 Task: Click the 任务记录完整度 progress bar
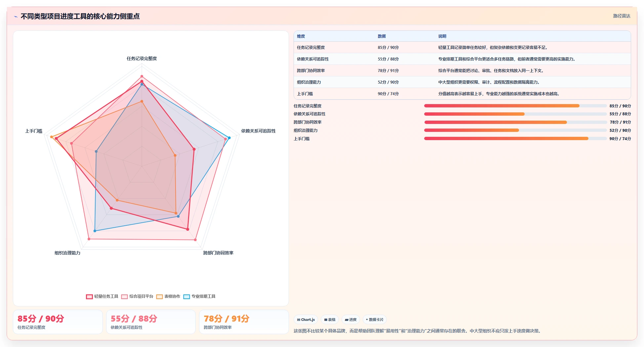(x=515, y=106)
